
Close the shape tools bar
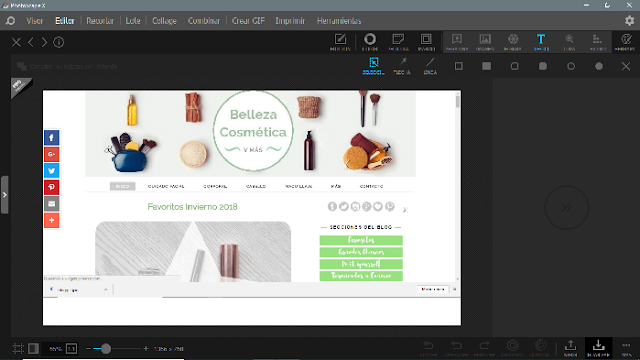[x=626, y=66]
